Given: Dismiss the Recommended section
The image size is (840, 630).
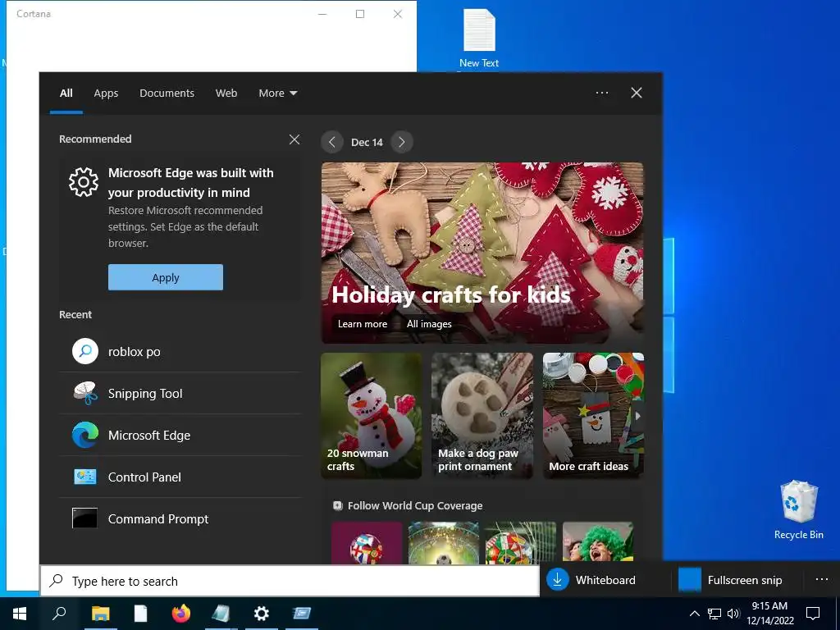Looking at the screenshot, I should [x=294, y=139].
